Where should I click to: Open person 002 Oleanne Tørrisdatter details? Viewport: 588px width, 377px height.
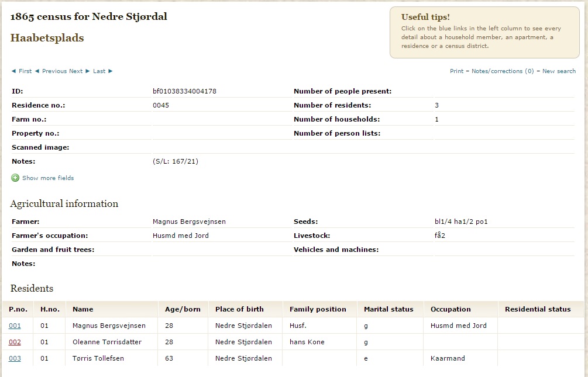15,342
